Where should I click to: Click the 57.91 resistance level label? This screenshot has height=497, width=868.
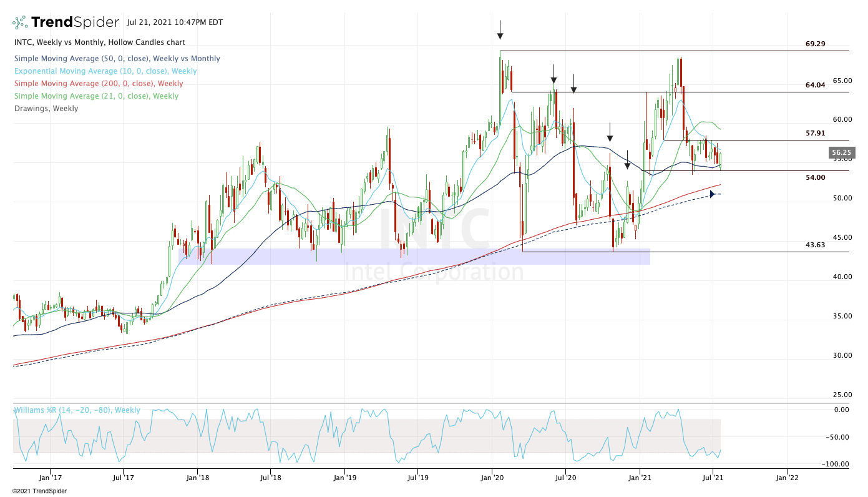pyautogui.click(x=815, y=133)
